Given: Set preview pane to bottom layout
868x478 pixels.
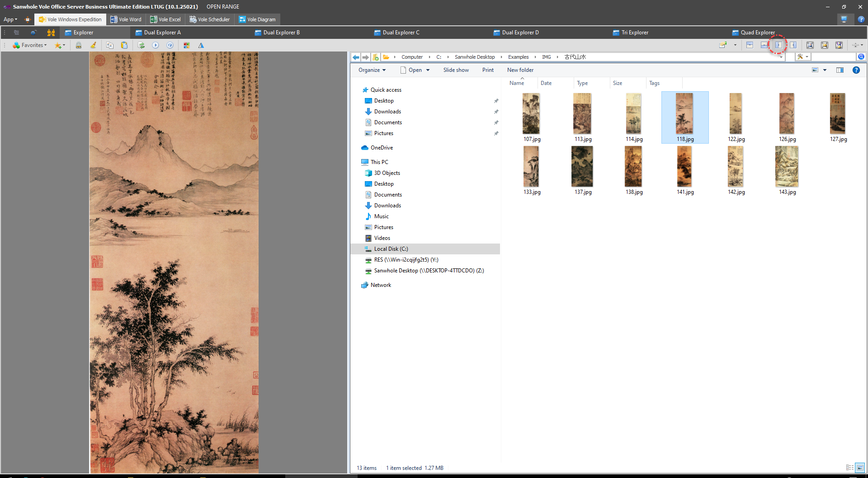Looking at the screenshot, I should pos(764,45).
